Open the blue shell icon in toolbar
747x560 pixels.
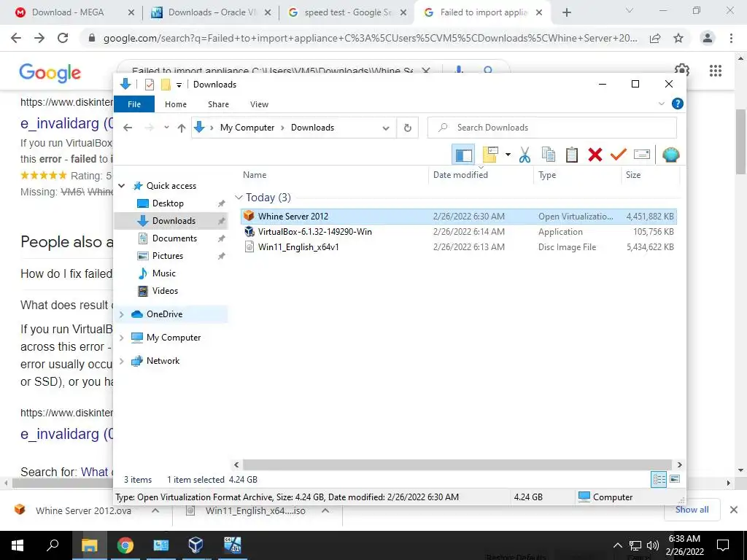[x=671, y=155]
